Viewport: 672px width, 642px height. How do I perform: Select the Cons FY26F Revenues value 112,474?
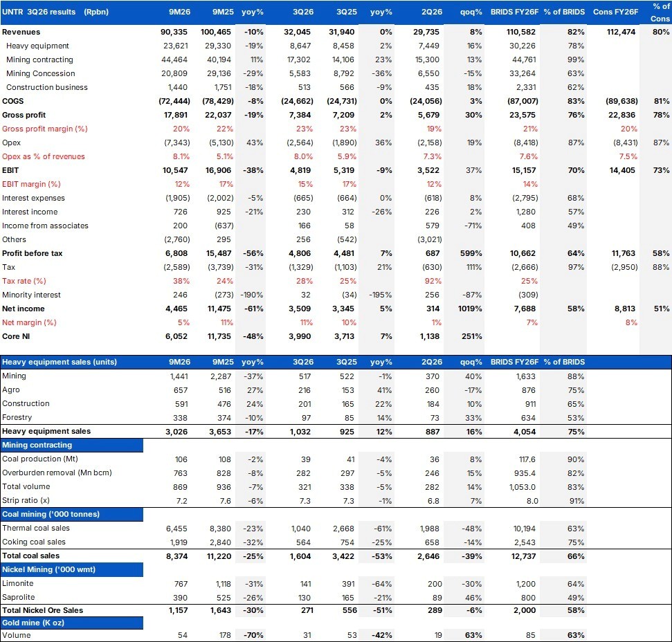[x=621, y=32]
